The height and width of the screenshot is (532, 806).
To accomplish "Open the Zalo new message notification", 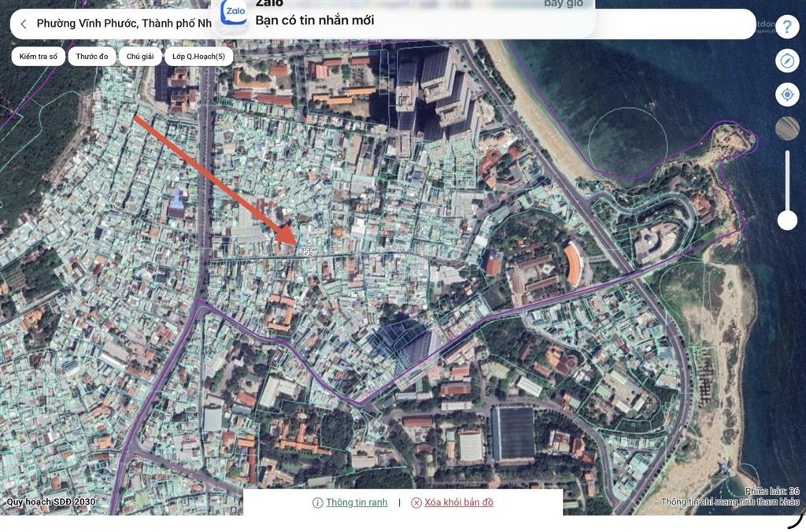I will [404, 17].
